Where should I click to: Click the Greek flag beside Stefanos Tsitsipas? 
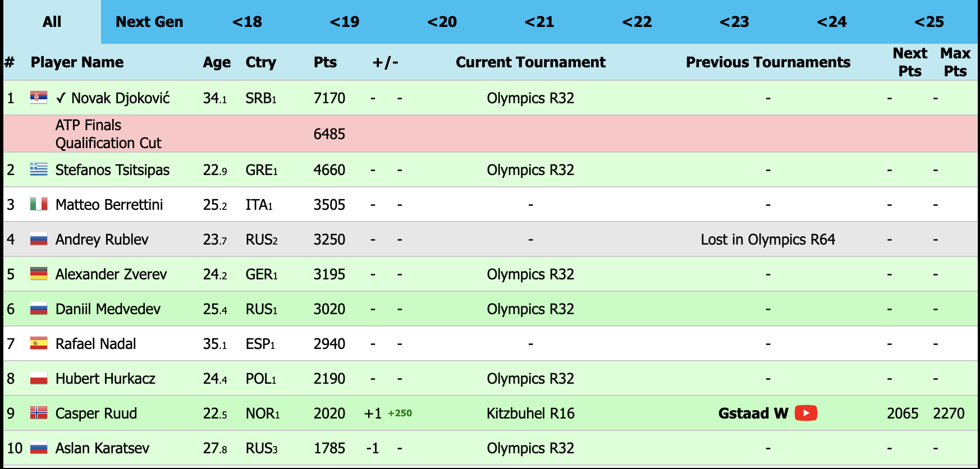(39, 169)
